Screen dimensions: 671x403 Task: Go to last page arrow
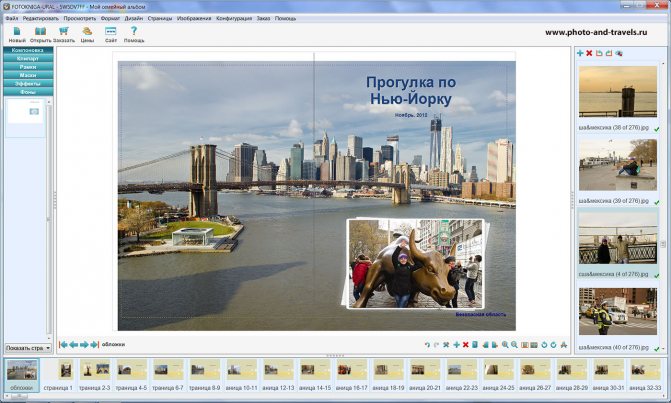(x=95, y=344)
